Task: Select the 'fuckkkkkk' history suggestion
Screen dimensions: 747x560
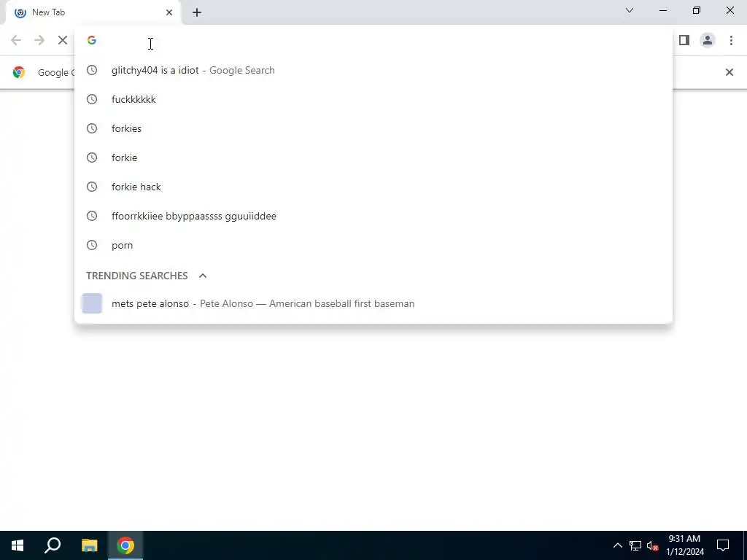Action: click(373, 99)
